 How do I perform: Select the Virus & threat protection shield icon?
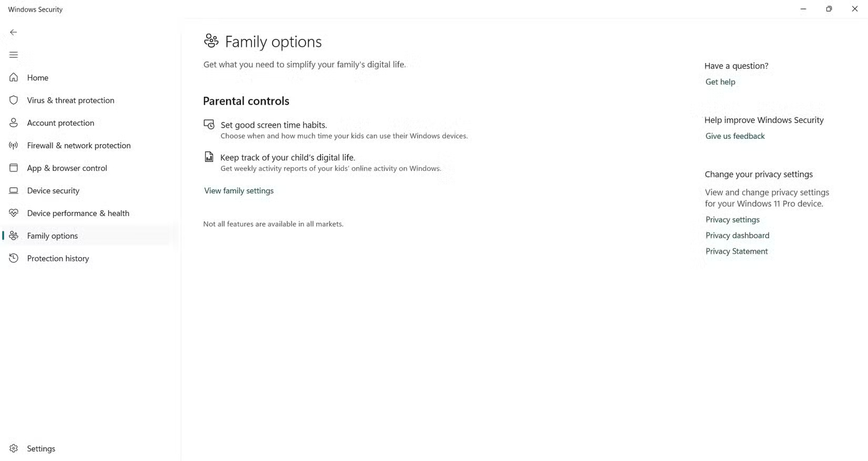(13, 100)
